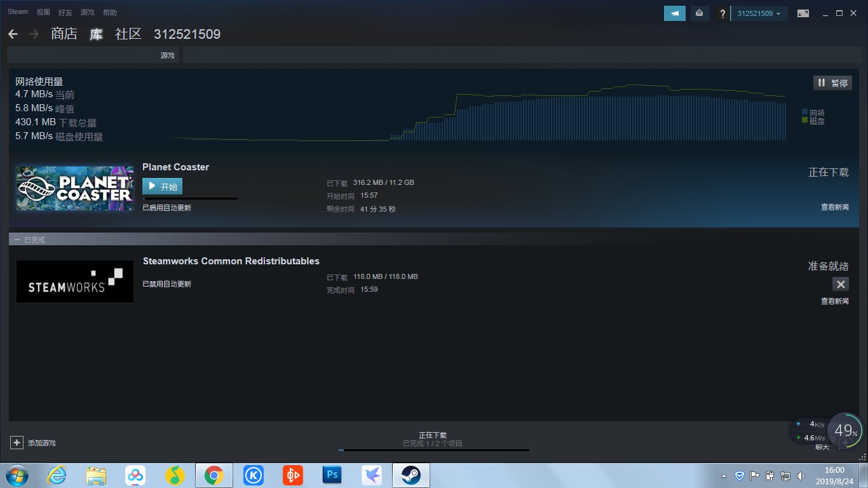Image resolution: width=868 pixels, height=488 pixels.
Task: Click the 添加游戏 link
Action: click(x=42, y=443)
